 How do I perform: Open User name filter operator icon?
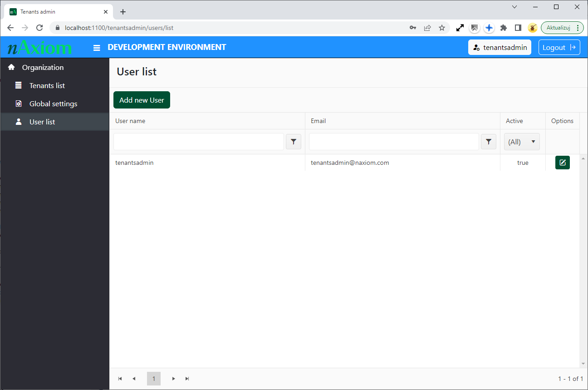click(294, 142)
